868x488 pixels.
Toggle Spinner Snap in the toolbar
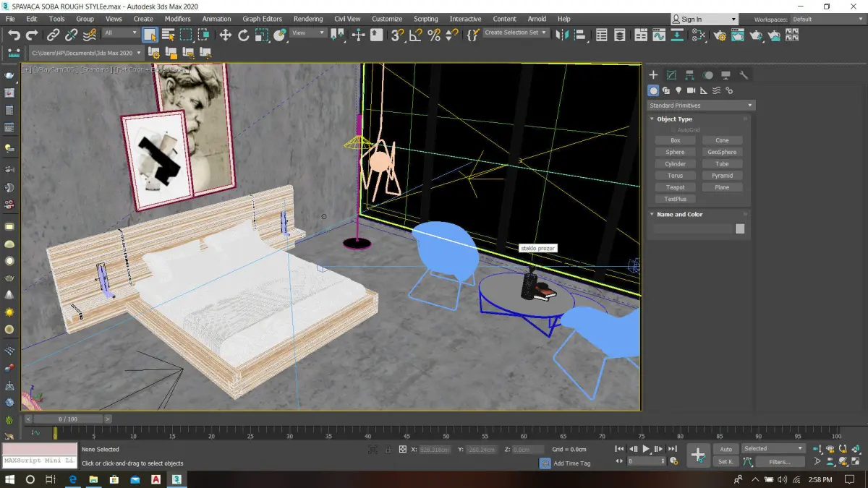click(x=451, y=35)
